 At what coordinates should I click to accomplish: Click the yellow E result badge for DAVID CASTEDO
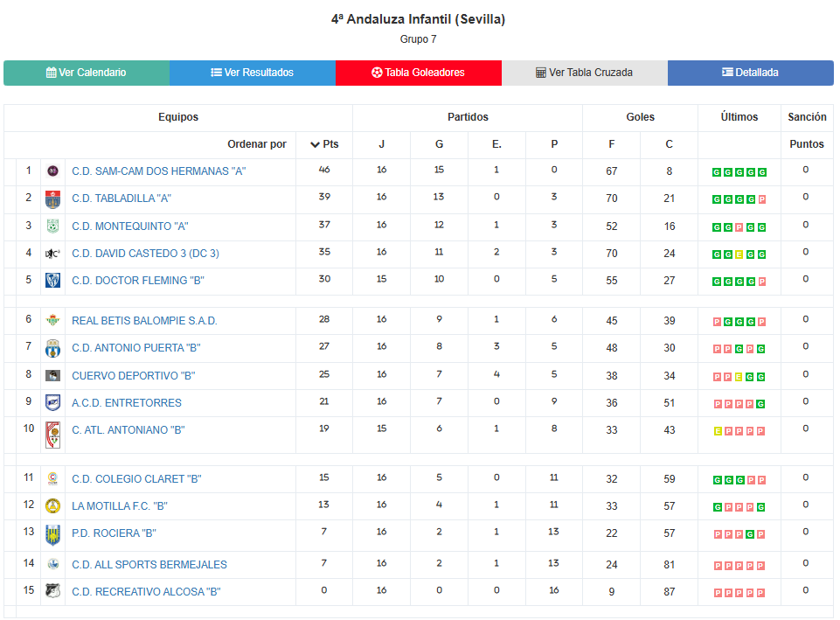point(739,255)
